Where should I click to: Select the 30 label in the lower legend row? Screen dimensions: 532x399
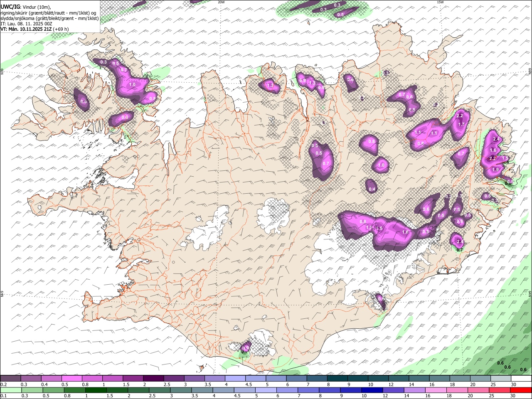click(x=513, y=396)
